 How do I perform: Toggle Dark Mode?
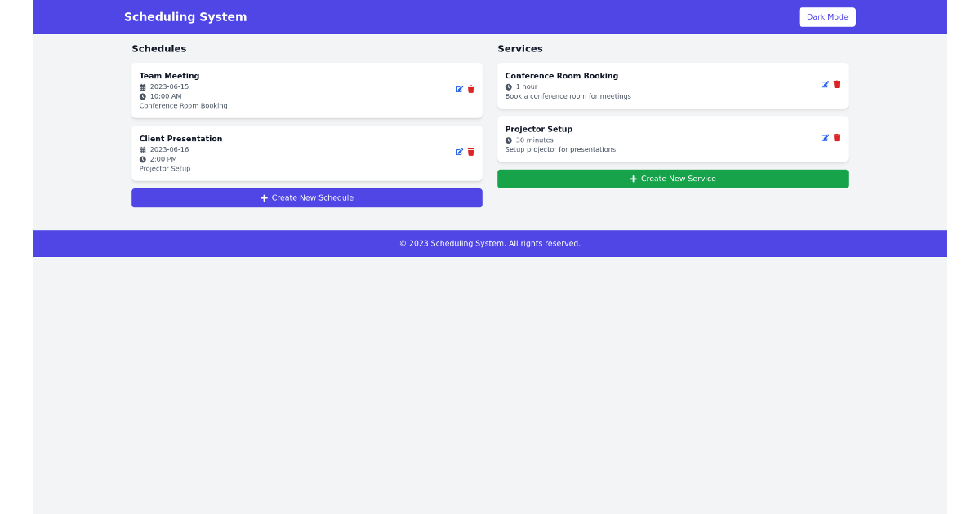tap(827, 16)
